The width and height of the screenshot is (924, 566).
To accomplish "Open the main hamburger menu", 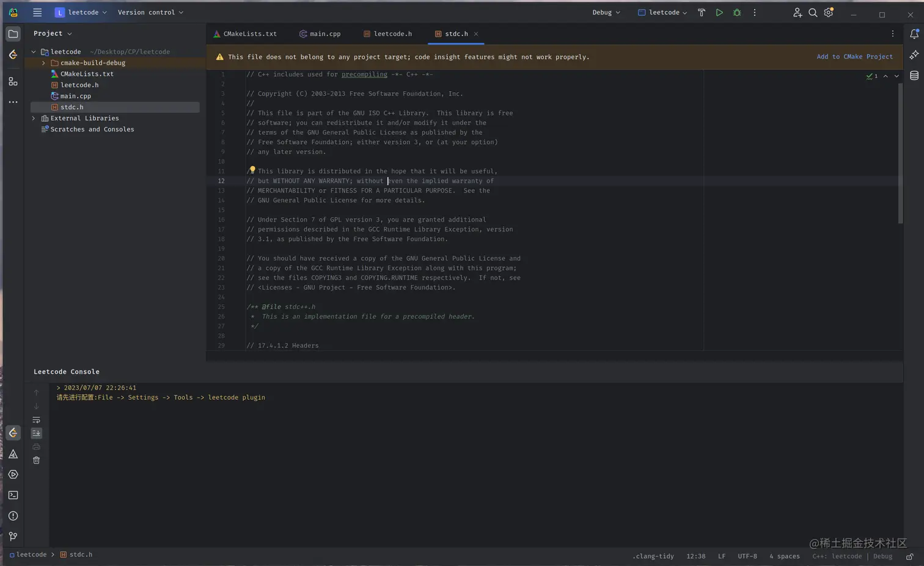I will (x=37, y=12).
